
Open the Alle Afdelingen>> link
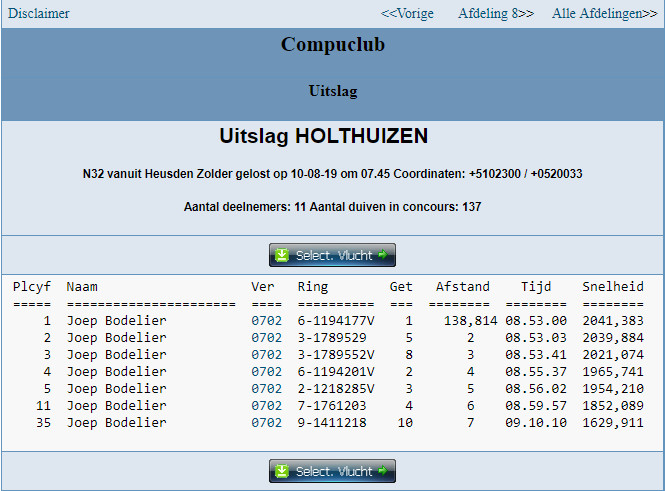(x=604, y=14)
